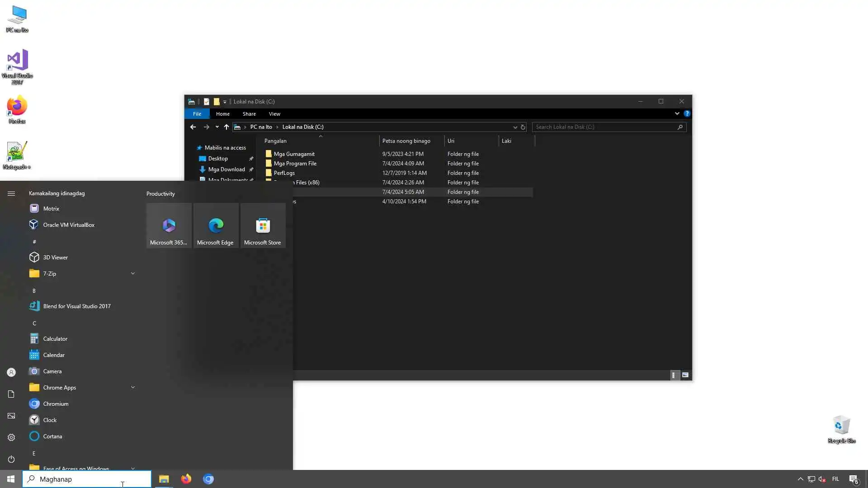Open the Microsoft Store tile
Image resolution: width=868 pixels, height=488 pixels.
263,226
